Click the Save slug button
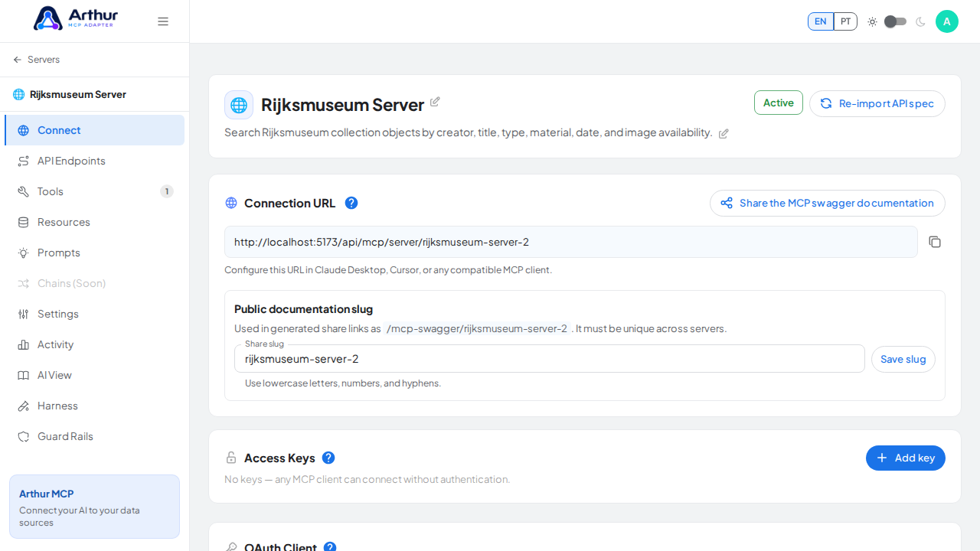Image resolution: width=980 pixels, height=551 pixels. (903, 359)
